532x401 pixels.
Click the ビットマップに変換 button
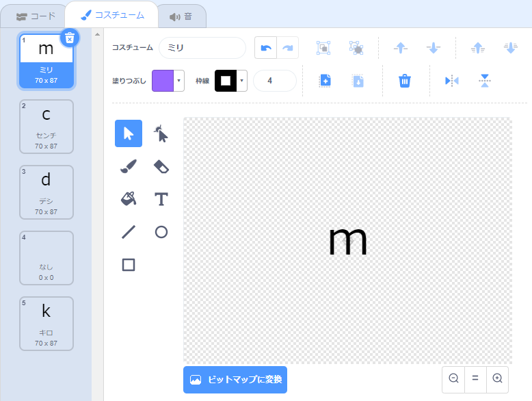point(235,380)
